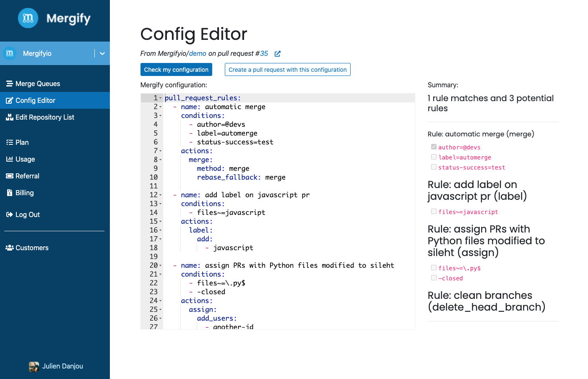This screenshot has width=588, height=379.
Task: Click the 'Rule: clean branches (delete_head_branch)' heading
Action: pyautogui.click(x=487, y=301)
